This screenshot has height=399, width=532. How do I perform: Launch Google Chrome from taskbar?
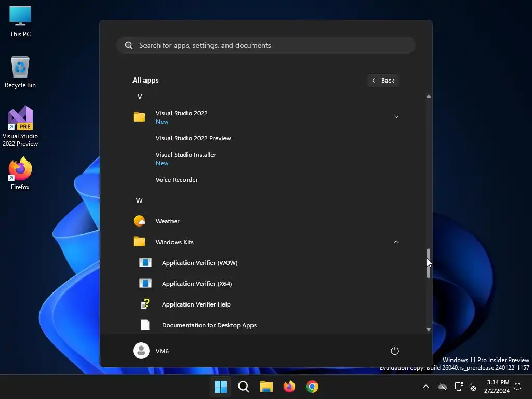click(x=312, y=387)
